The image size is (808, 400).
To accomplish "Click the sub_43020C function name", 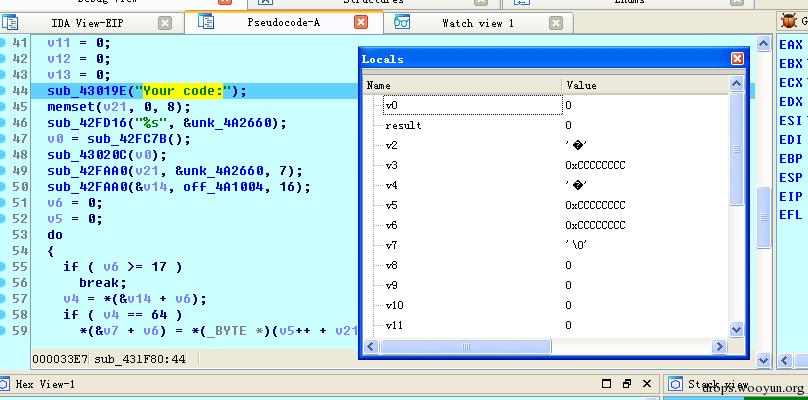I will coord(87,155).
